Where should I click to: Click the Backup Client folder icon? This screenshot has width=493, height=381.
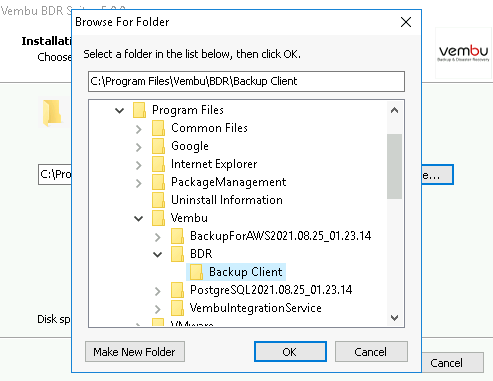coord(196,272)
